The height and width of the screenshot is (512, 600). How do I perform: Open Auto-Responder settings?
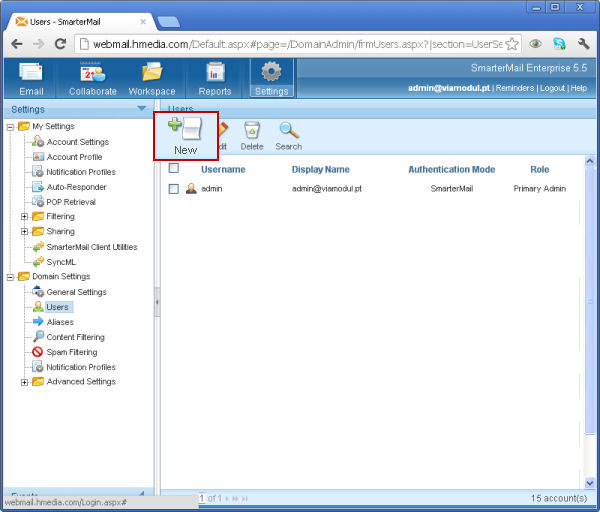tap(76, 187)
